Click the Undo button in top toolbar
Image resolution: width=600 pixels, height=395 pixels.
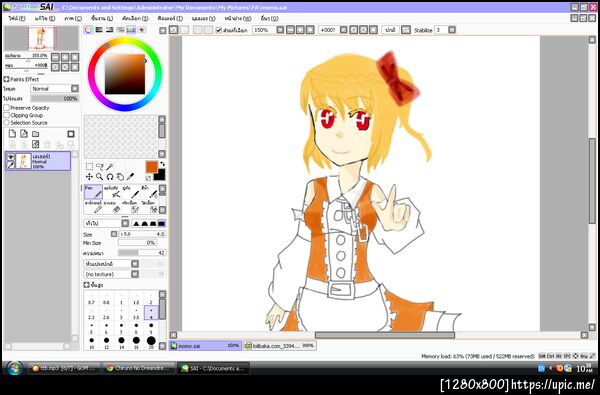point(173,29)
